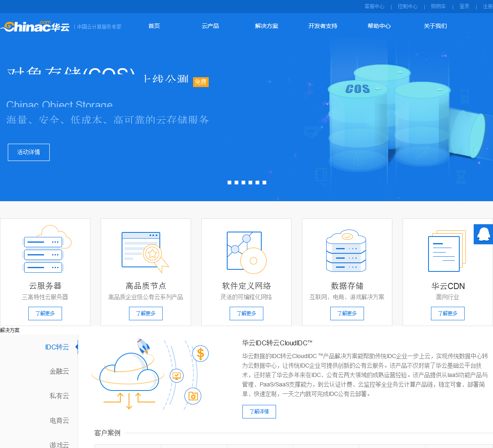Click the 三高特性云服务器 subtitle

click(x=45, y=297)
